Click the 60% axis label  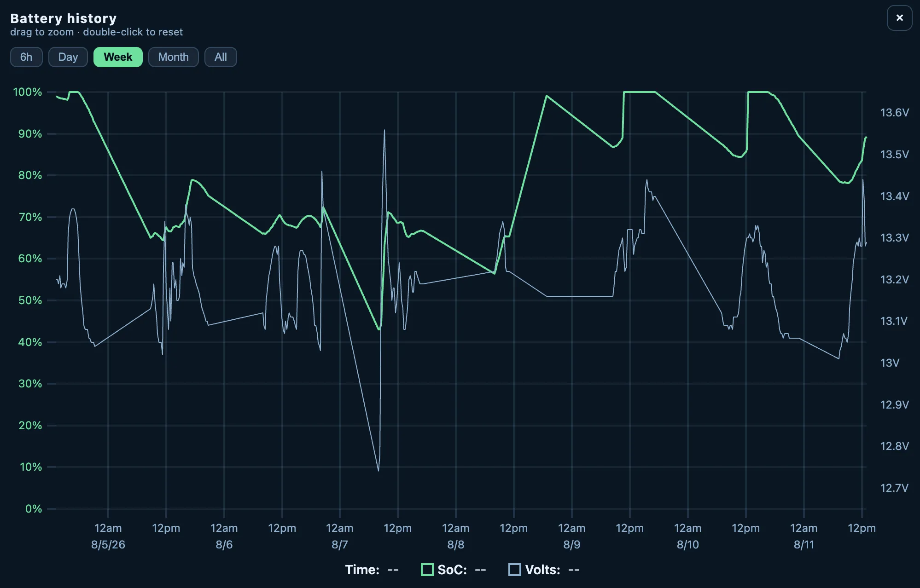click(30, 259)
